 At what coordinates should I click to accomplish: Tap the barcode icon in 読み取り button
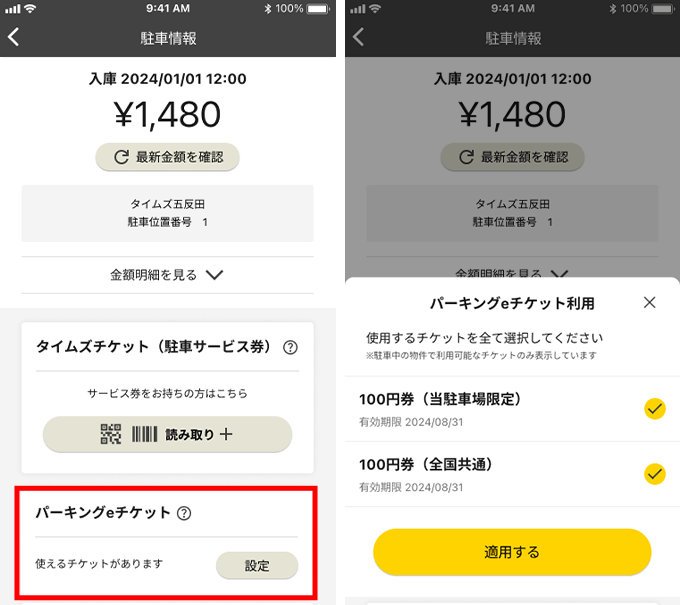pyautogui.click(x=144, y=434)
